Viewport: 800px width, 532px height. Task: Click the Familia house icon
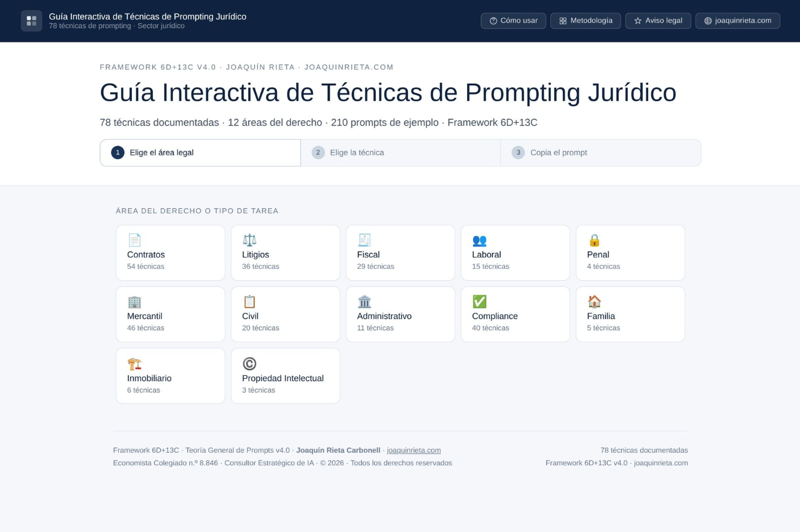pos(594,302)
